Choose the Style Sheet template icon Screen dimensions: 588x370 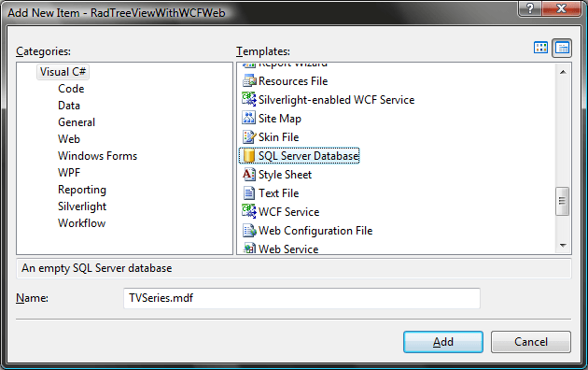pos(248,175)
